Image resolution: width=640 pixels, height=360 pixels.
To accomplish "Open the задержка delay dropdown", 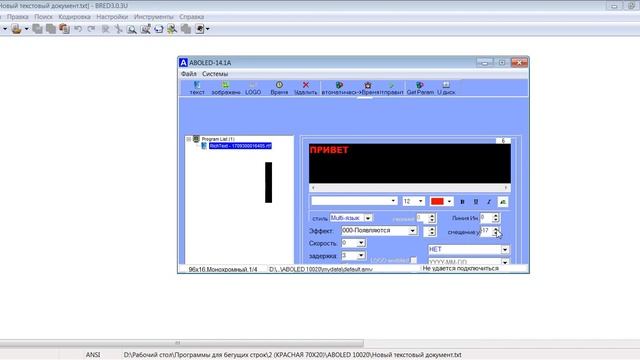I will point(361,256).
